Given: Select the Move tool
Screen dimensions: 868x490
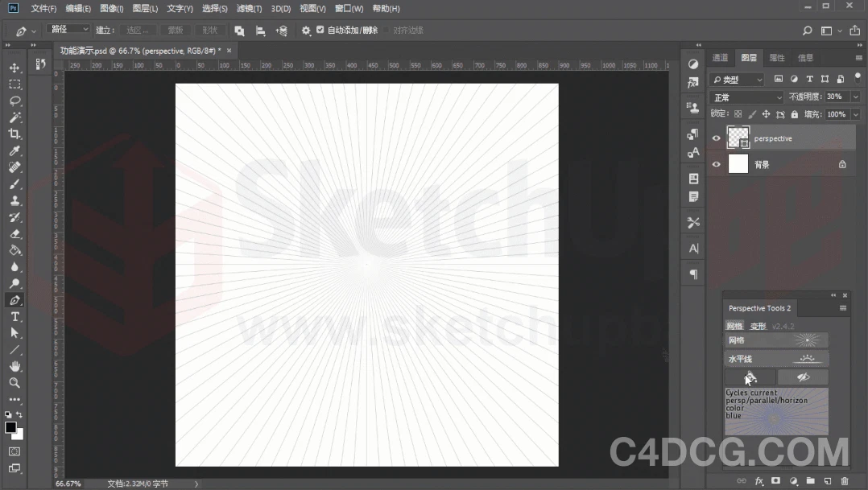Looking at the screenshot, I should pyautogui.click(x=14, y=68).
